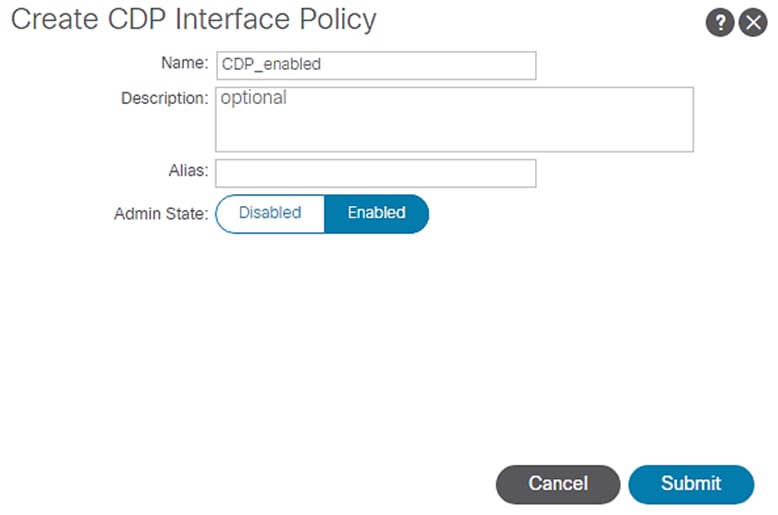Close the Create CDP Interface Policy dialog
778x515 pixels.
coord(752,24)
